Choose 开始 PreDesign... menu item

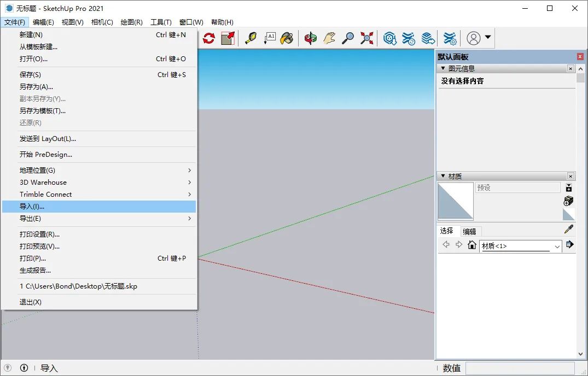pyautogui.click(x=99, y=154)
